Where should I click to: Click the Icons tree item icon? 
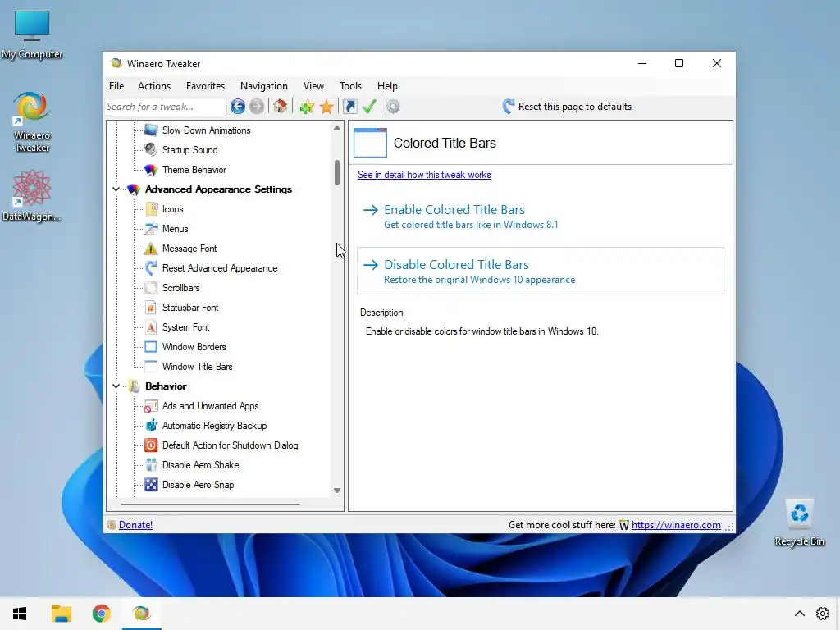(152, 209)
